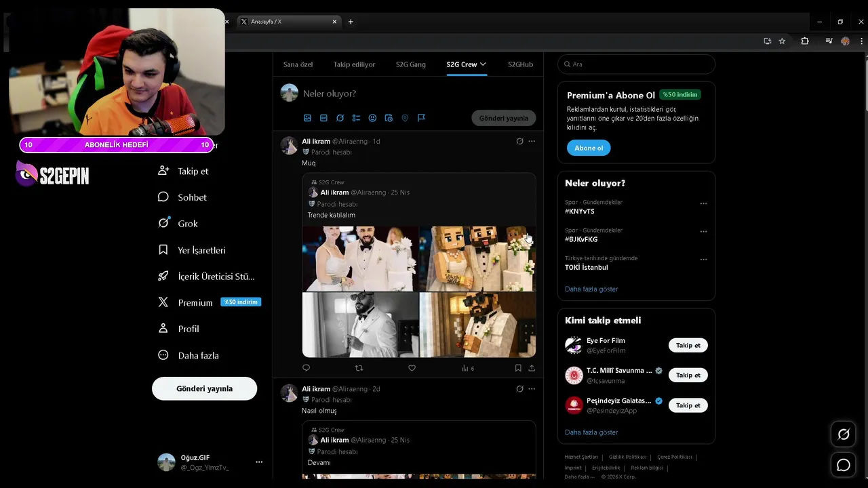The image size is (868, 488).
Task: Open browser profile avatar in toolbar
Action: pos(845,41)
